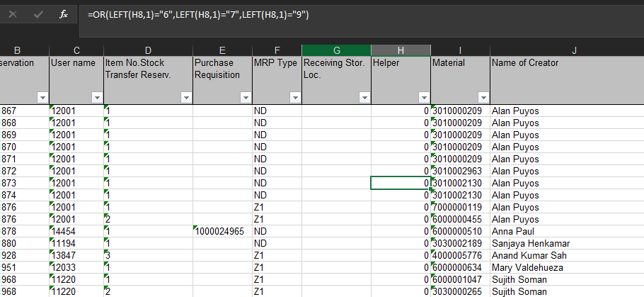Select column I header
Screen dimensions: 644x297
pyautogui.click(x=460, y=50)
